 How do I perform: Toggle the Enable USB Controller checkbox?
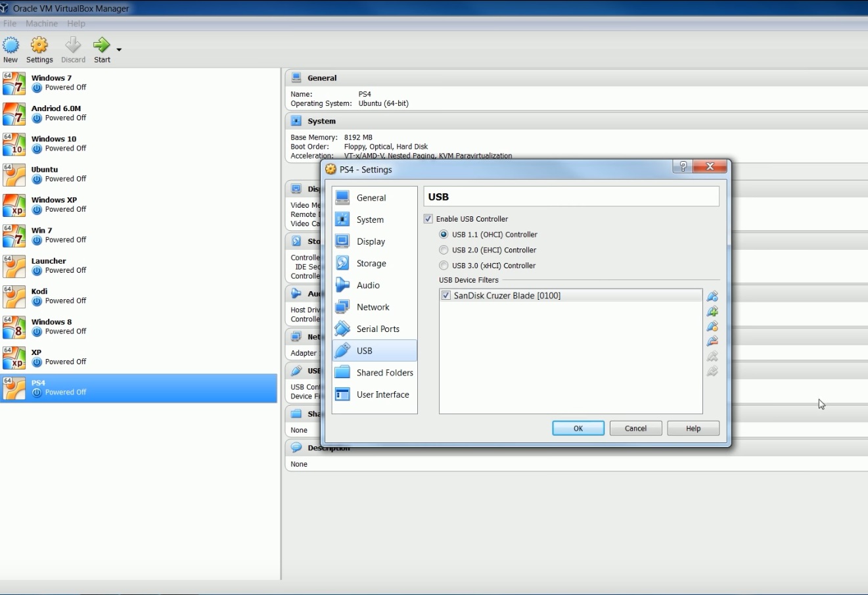(x=428, y=219)
